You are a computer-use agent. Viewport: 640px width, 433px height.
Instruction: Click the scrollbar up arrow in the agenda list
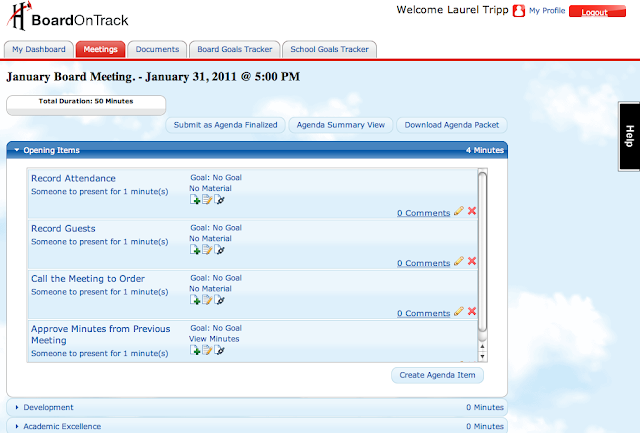pos(482,346)
